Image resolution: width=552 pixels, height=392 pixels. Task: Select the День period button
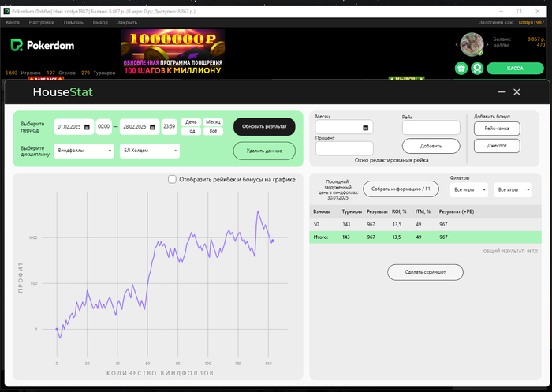191,122
